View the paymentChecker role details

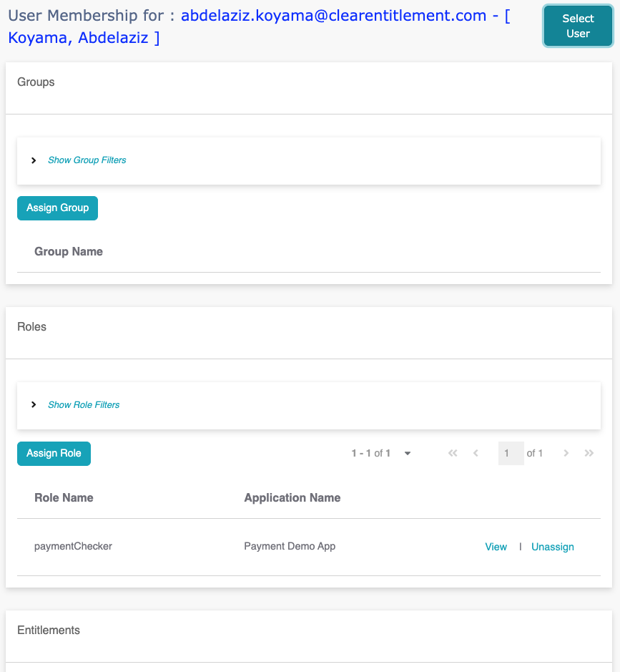496,547
